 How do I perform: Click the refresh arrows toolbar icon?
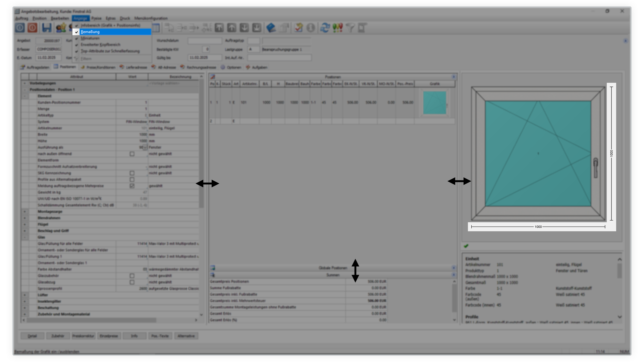[x=325, y=28]
